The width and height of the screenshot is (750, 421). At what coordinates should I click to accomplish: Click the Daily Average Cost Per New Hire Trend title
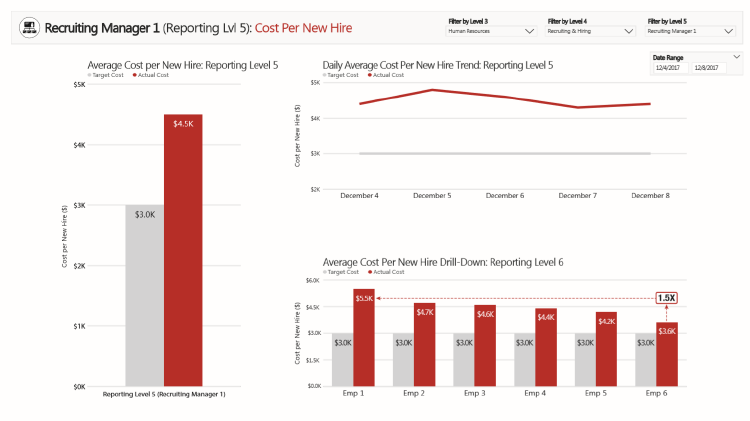[x=438, y=66]
